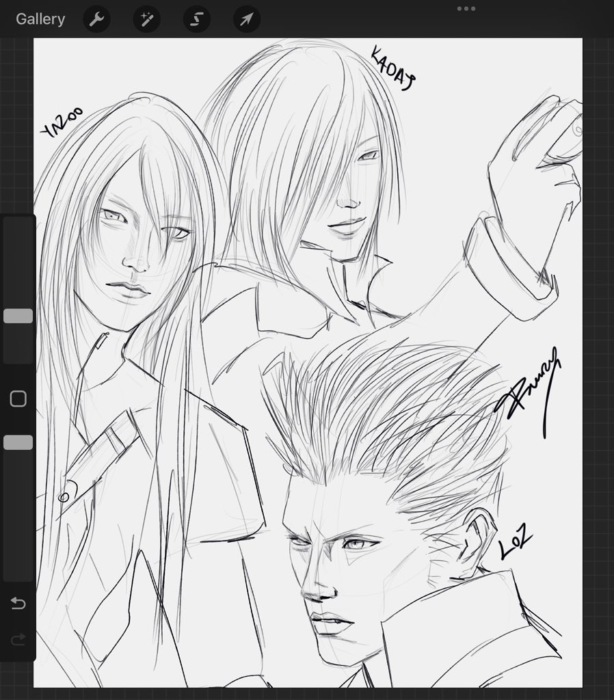Activate the Transform arrow tool
The height and width of the screenshot is (700, 614).
[247, 19]
